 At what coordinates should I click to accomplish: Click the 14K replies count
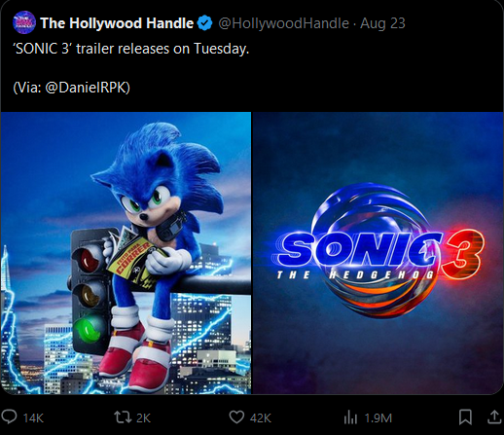click(x=33, y=418)
